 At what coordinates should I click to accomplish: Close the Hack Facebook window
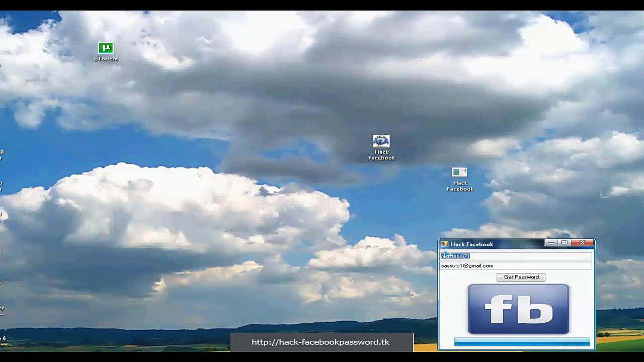point(582,243)
